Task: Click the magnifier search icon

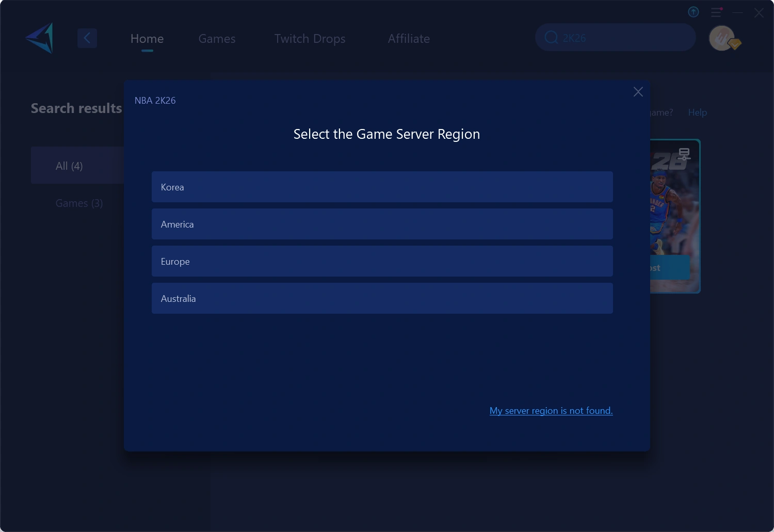Action: (x=551, y=38)
